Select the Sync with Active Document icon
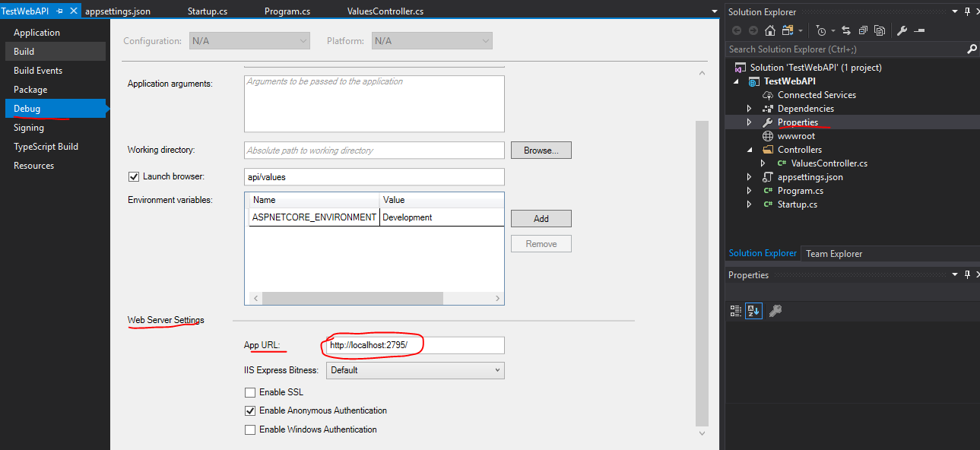 point(846,30)
